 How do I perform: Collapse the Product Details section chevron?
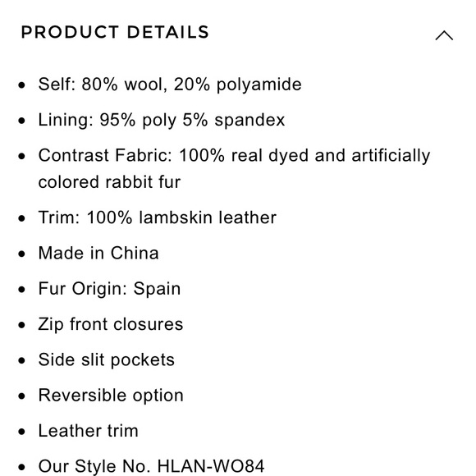tap(444, 35)
